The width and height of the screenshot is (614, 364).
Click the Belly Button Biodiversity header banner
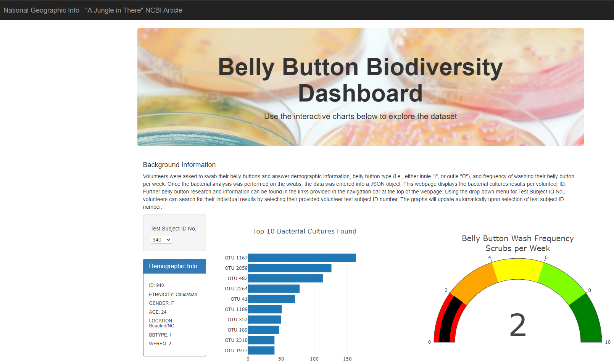coord(360,79)
